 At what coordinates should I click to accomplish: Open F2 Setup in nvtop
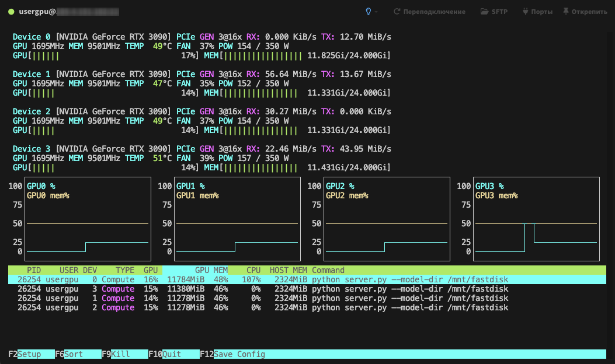[32, 354]
